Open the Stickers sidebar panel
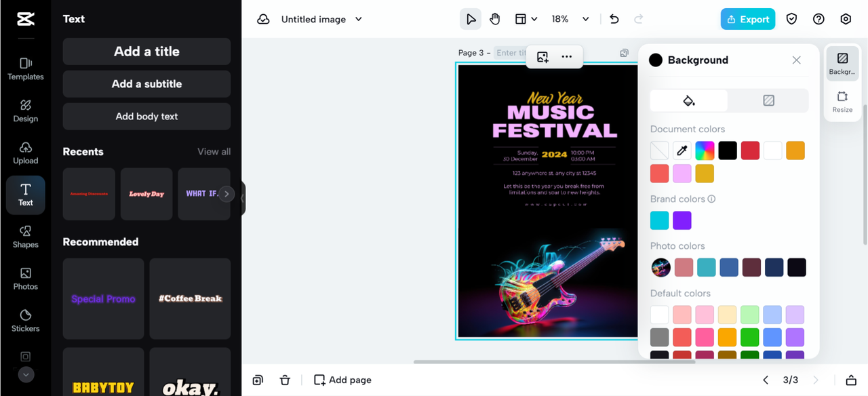 26,321
